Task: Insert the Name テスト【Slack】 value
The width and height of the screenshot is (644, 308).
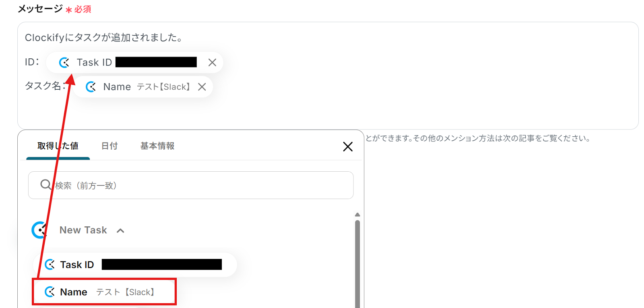Action: [104, 292]
